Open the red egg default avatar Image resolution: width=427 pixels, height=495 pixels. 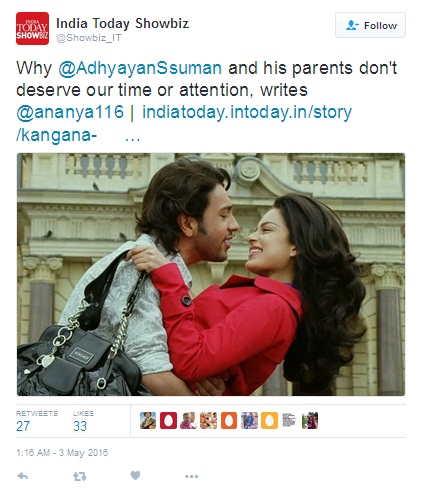click(168, 420)
